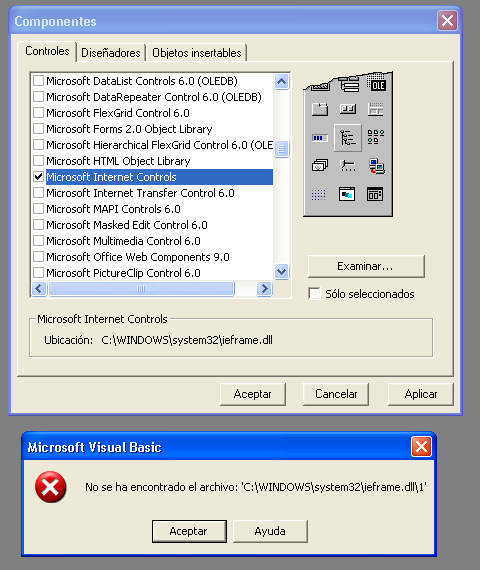Tick Microsoft PictureClip Control 6.0 checkbox
Viewport: 480px width, 570px height.
coord(38,272)
